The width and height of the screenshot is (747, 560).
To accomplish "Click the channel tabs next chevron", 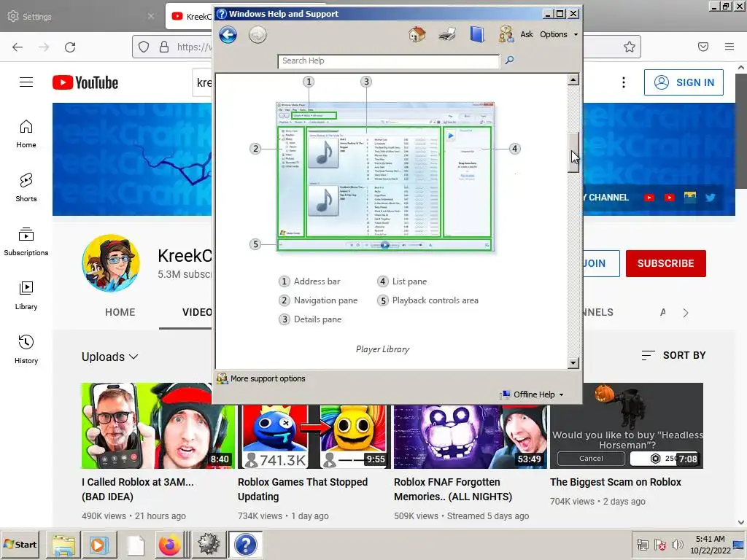I will [685, 313].
